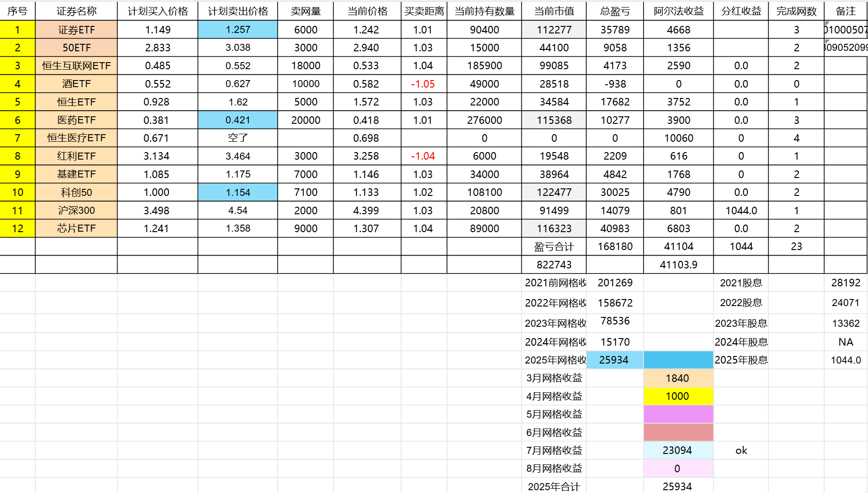The width and height of the screenshot is (868, 493).
Task: Click the comment indicator in 证券ETF's 备注 cell
Action: [827, 23]
